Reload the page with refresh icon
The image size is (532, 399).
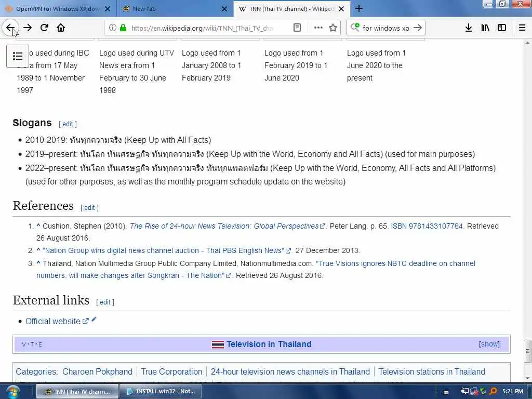click(x=45, y=28)
